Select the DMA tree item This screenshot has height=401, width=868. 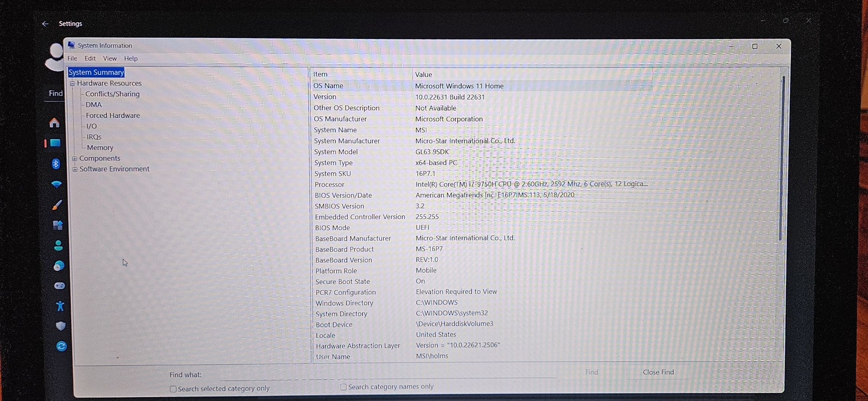click(x=93, y=105)
